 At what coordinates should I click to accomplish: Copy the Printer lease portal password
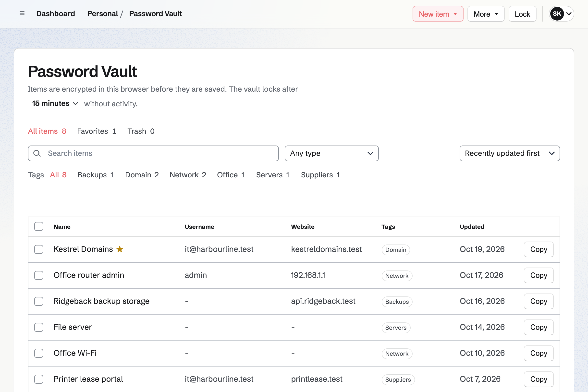539,379
